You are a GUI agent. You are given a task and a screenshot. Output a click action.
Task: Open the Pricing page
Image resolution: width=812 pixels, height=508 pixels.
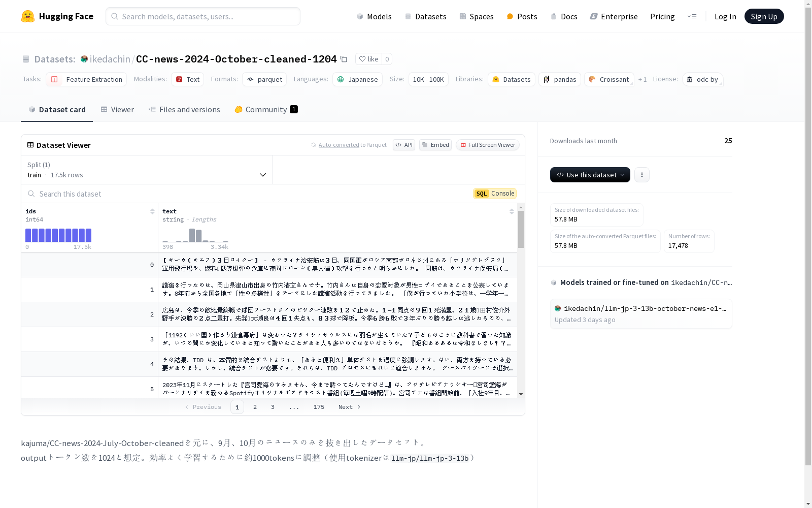click(662, 16)
